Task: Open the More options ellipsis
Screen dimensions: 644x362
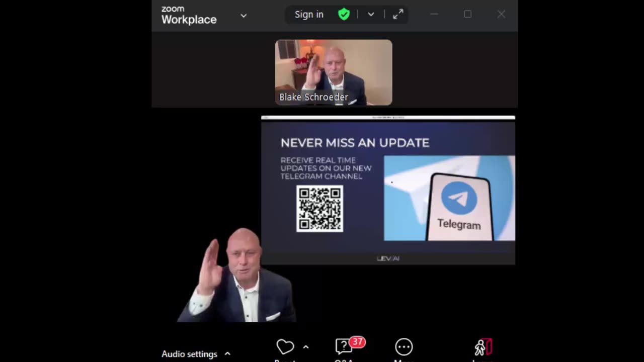Action: tap(404, 347)
